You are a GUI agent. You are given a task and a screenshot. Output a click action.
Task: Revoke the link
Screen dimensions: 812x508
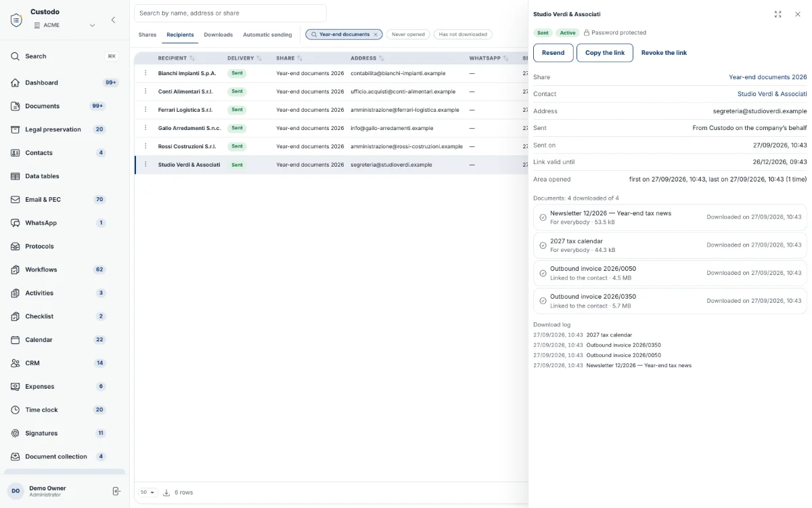(664, 53)
